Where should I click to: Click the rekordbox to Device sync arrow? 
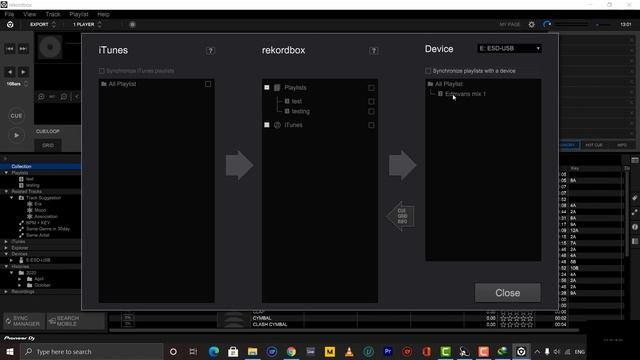click(x=402, y=165)
